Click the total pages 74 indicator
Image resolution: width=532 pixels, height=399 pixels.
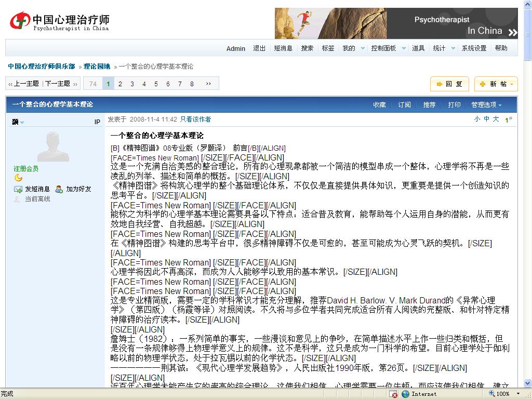[x=93, y=84]
